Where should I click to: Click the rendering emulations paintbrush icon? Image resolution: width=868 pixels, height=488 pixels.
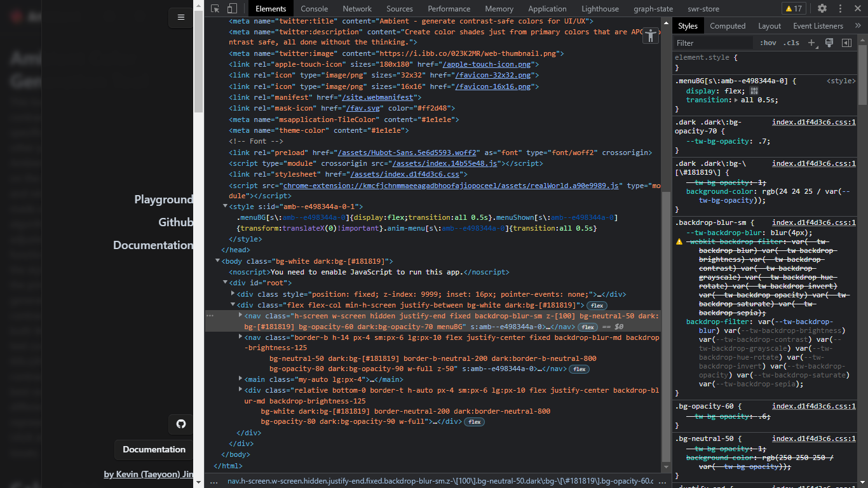tap(829, 43)
